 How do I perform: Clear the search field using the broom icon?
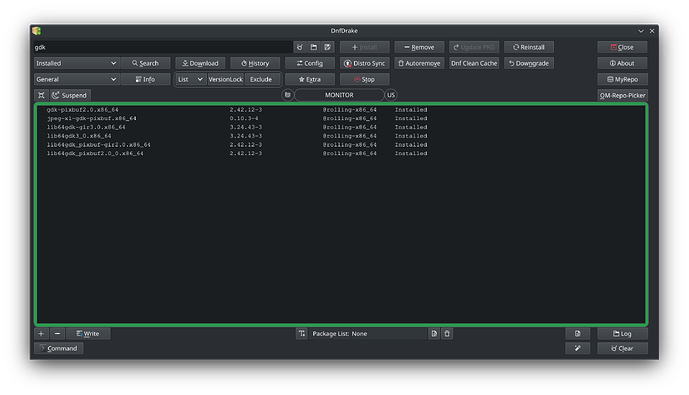(300, 47)
